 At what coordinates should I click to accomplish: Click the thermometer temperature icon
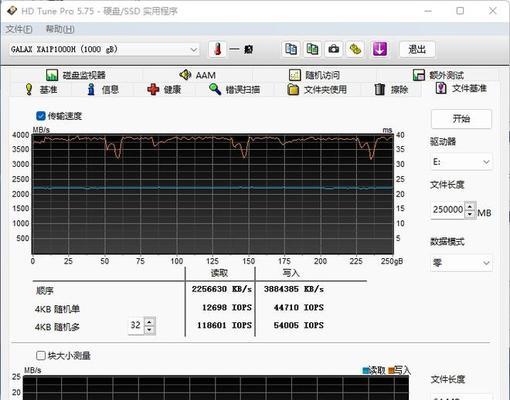click(x=217, y=49)
